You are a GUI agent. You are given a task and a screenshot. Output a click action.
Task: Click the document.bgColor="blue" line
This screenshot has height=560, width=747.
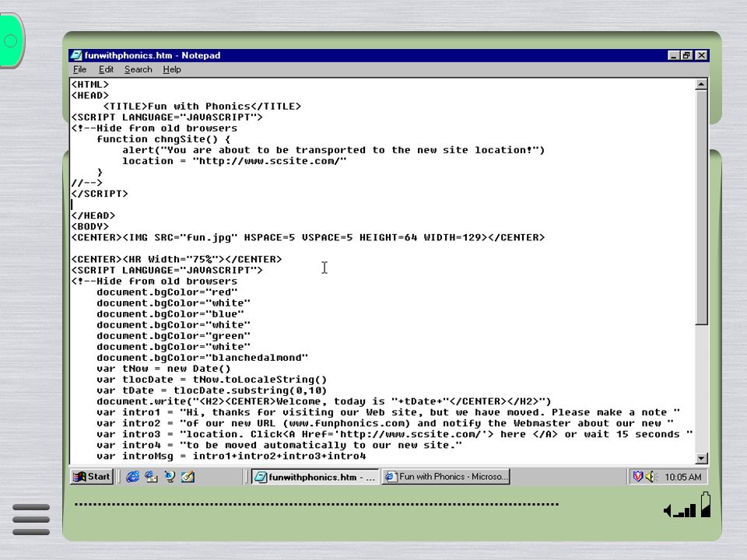[170, 314]
